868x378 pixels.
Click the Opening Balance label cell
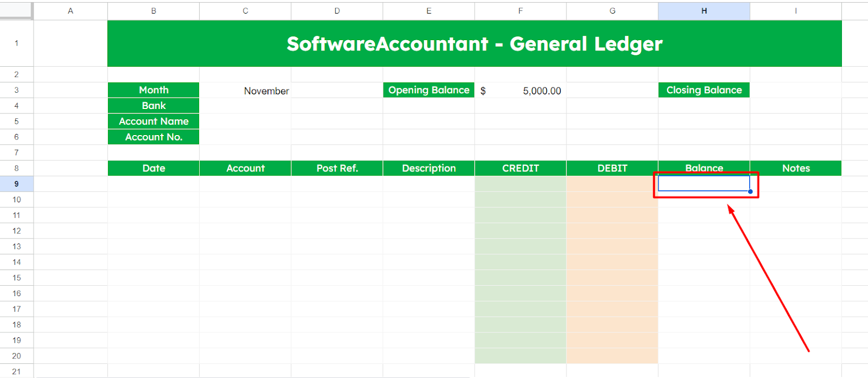coord(429,90)
